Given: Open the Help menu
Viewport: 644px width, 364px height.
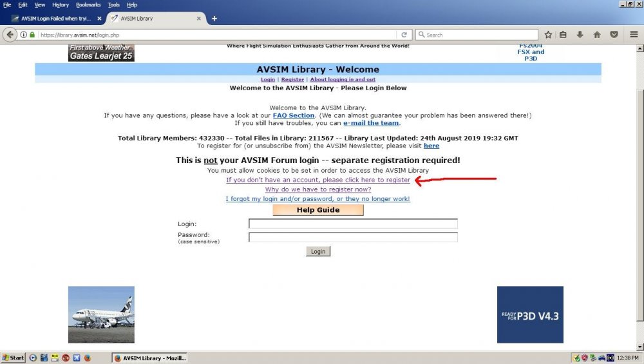Looking at the screenshot, I should pos(132,5).
